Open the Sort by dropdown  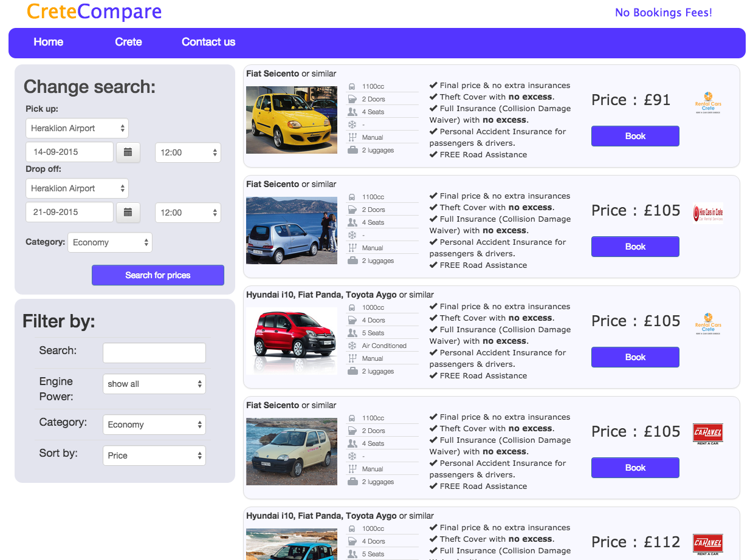pos(154,456)
